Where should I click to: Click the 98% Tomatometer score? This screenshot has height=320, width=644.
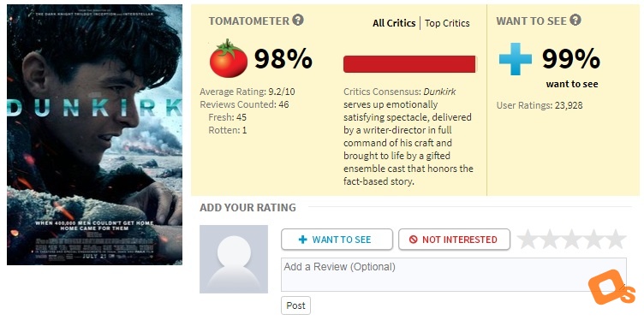point(283,59)
